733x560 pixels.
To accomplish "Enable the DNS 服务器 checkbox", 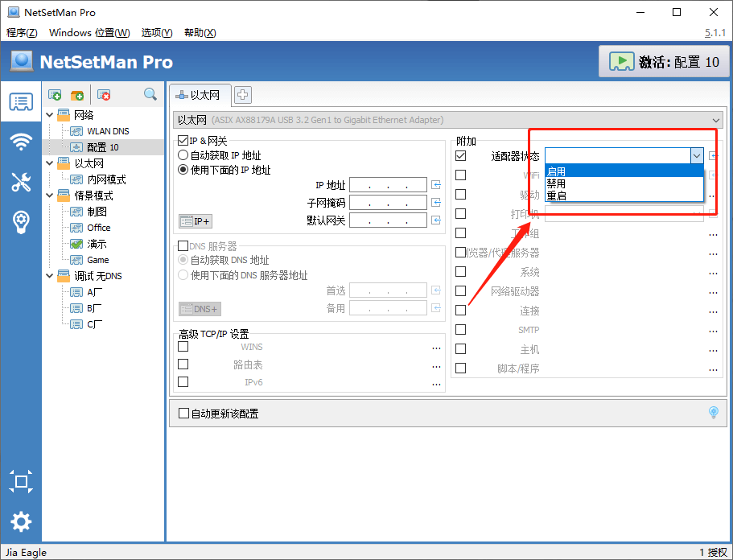I will pos(183,246).
